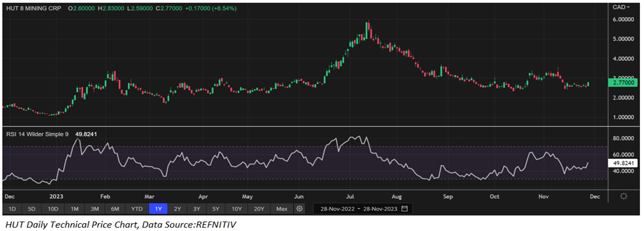Screen dimensions: 644x231
Task: Change the range to 2Y
Action: pyautogui.click(x=177, y=208)
